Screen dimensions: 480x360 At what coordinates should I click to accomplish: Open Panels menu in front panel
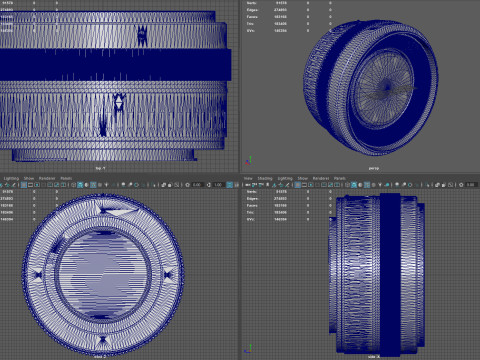click(x=66, y=178)
